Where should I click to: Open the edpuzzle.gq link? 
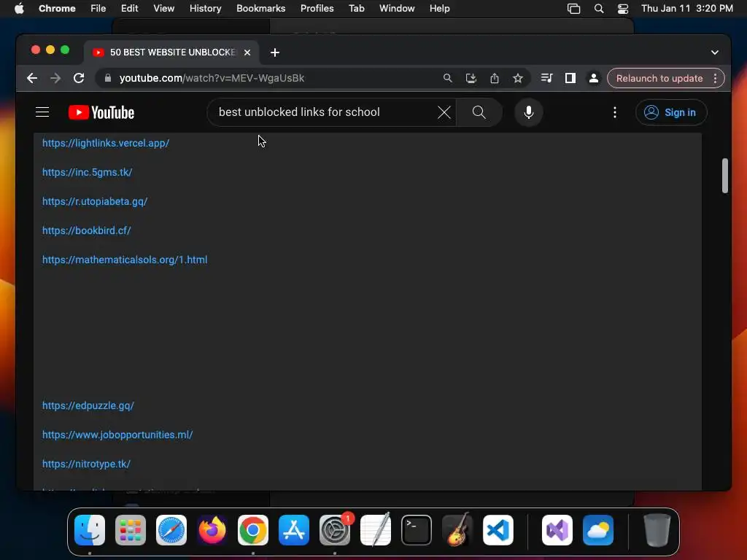point(88,405)
